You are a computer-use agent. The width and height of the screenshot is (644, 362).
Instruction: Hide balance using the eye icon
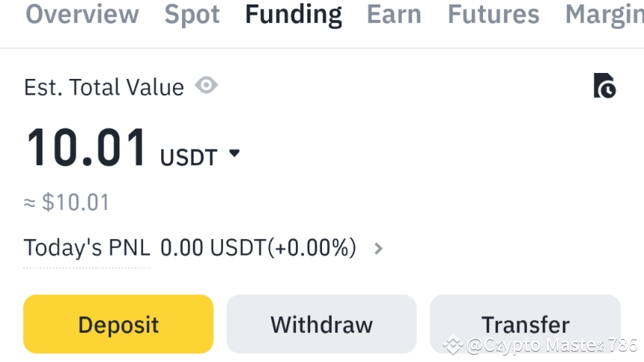pyautogui.click(x=206, y=86)
